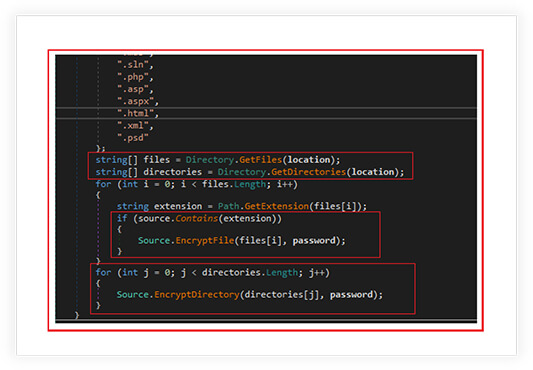Screen dimensions: 533x370
Task: Click the for loop over files.Length
Action: coord(196,184)
